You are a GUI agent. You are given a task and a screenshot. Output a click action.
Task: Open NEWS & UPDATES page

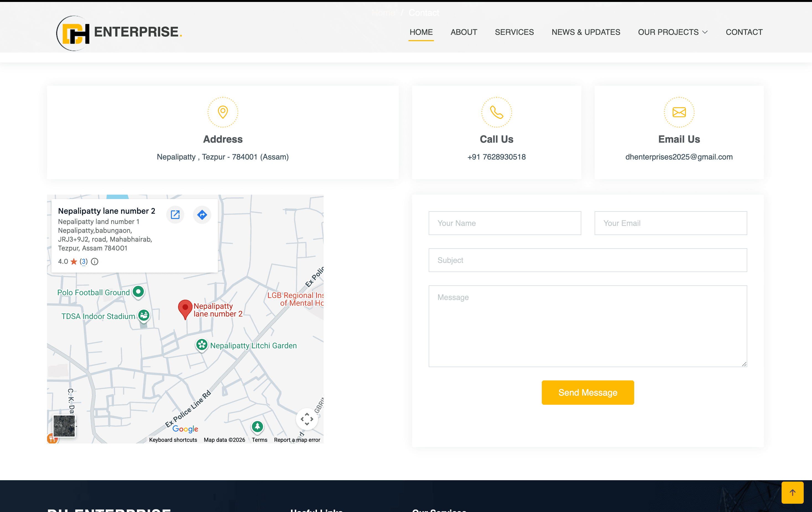(x=585, y=32)
